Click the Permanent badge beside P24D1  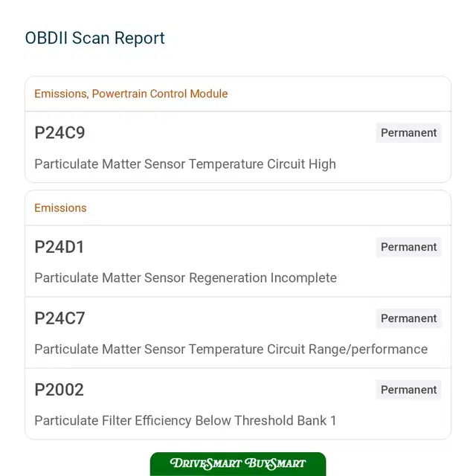[408, 247]
